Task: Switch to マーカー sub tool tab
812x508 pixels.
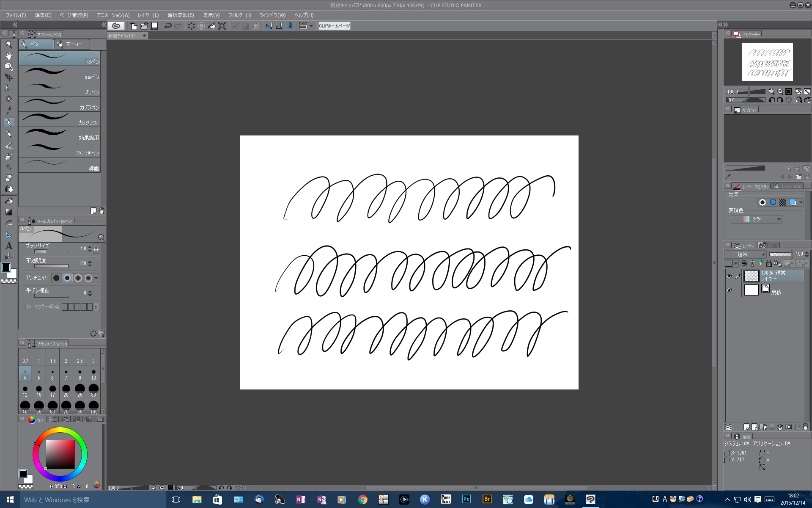Action: click(x=73, y=44)
